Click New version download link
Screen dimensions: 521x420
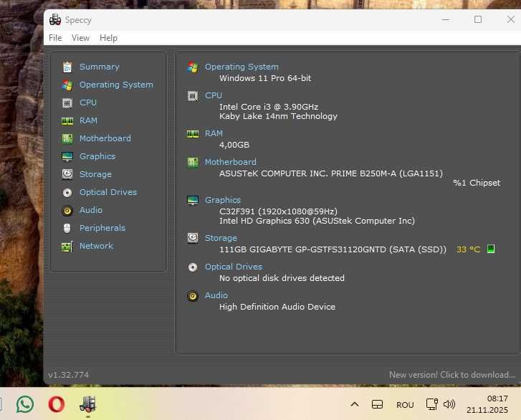(x=452, y=375)
